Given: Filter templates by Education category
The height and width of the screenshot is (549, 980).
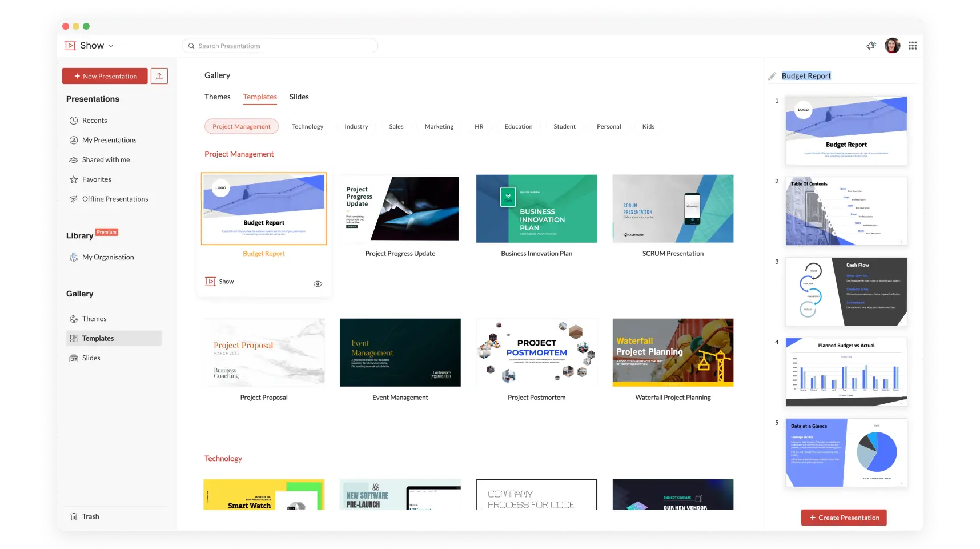Looking at the screenshot, I should coord(517,126).
